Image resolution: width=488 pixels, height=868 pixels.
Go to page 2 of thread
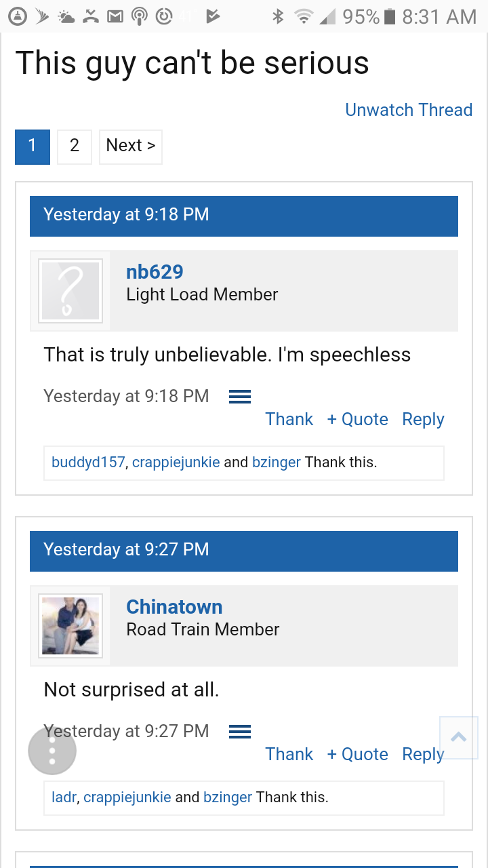click(x=75, y=146)
